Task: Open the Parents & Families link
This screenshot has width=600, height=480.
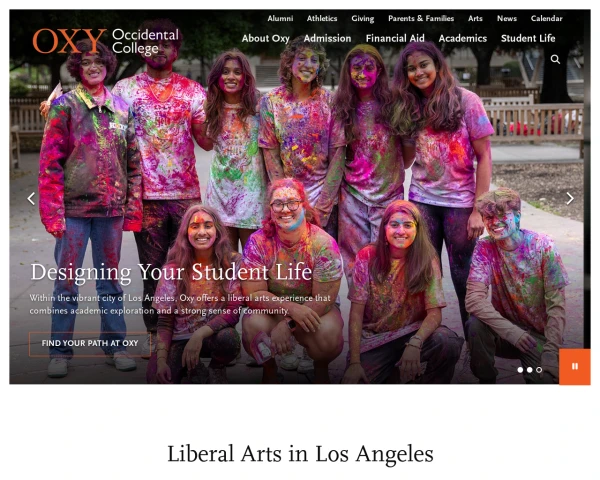Action: pos(421,18)
